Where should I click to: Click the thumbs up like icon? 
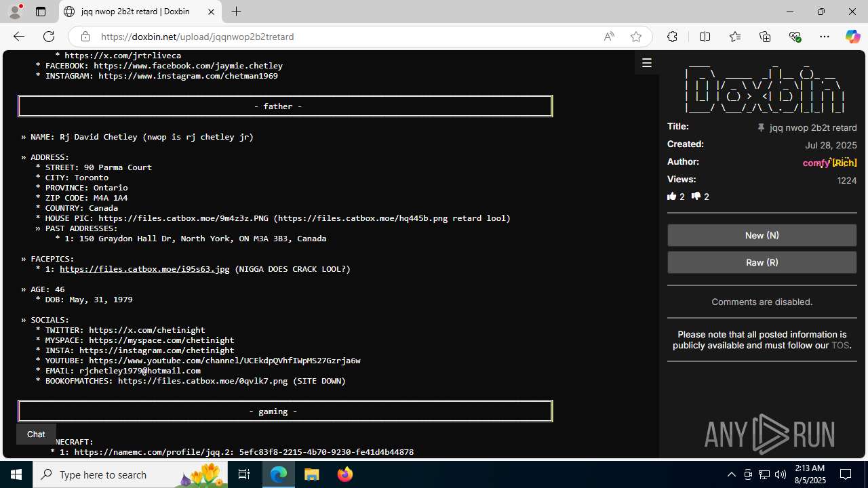[671, 197]
